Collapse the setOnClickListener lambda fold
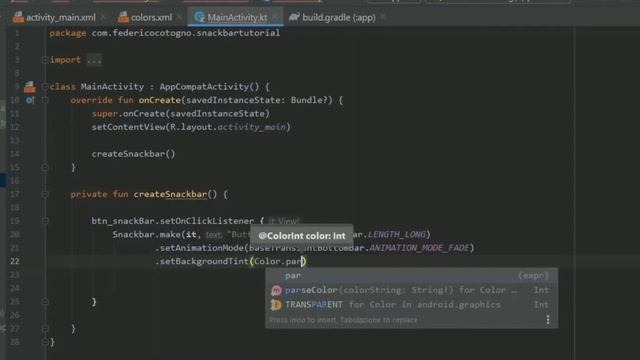This screenshot has height=360, width=640. [45, 221]
